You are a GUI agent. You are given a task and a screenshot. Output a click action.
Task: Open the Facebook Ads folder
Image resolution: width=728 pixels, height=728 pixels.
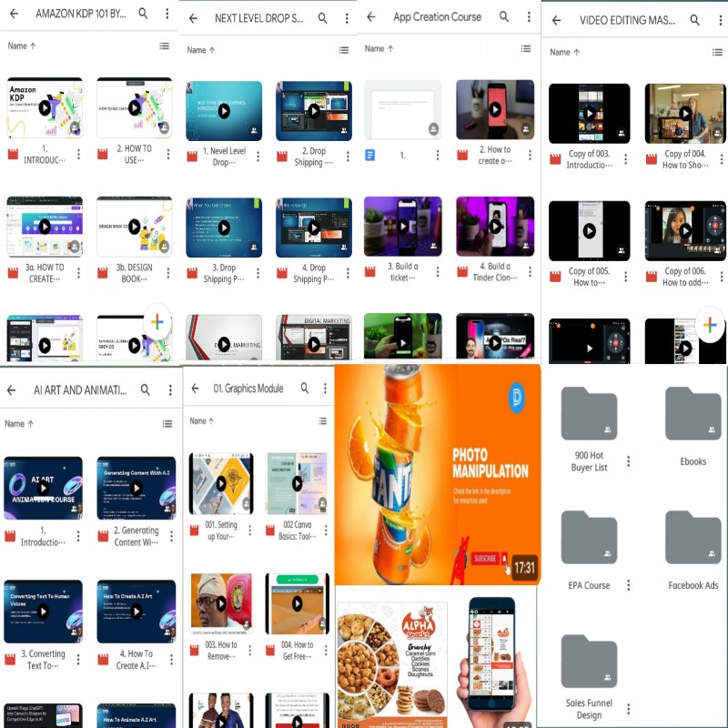(x=693, y=537)
